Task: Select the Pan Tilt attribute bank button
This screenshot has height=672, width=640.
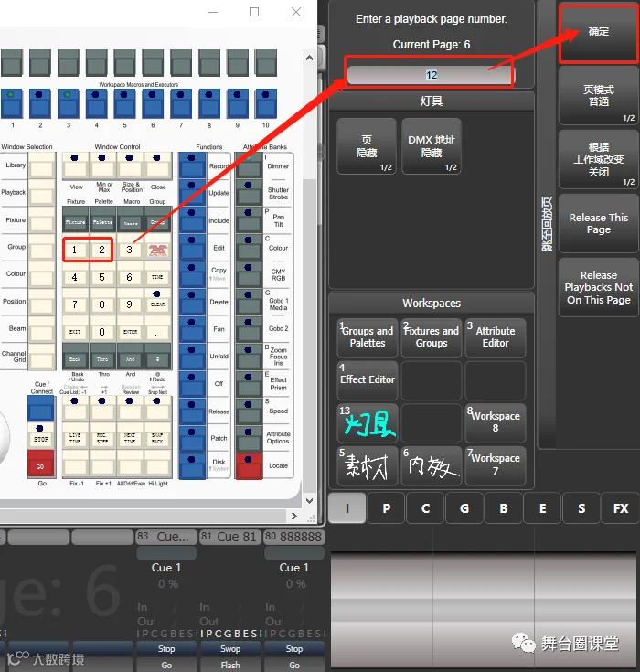Action: point(249,220)
